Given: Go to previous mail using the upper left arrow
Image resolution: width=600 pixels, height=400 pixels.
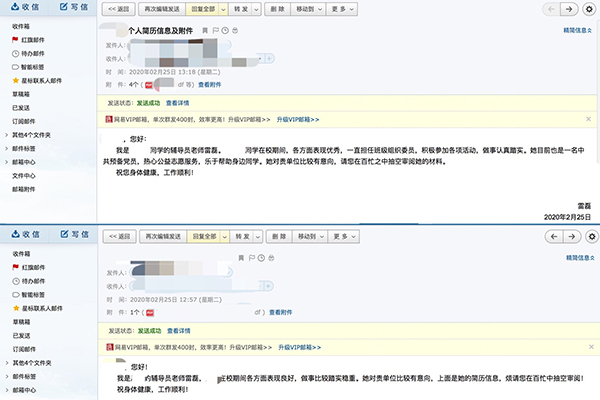Looking at the screenshot, I should click(x=553, y=9).
